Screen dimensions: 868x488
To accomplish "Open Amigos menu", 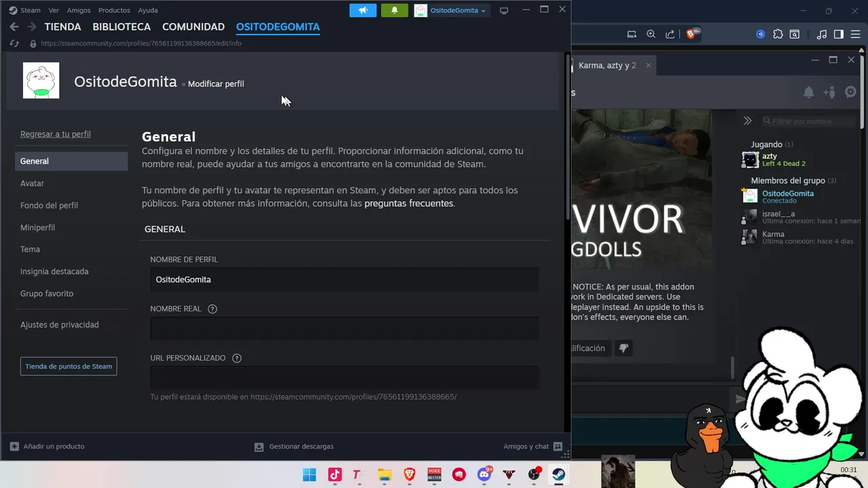I will pos(79,10).
